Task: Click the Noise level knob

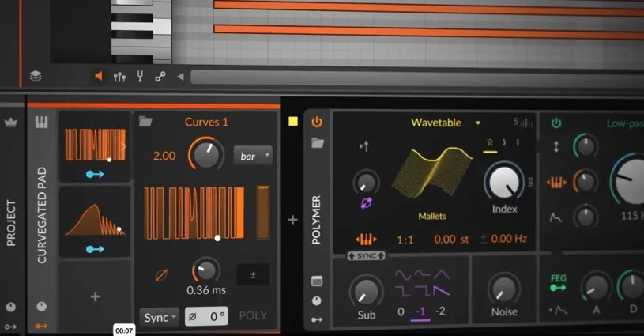Action: pyautogui.click(x=504, y=289)
